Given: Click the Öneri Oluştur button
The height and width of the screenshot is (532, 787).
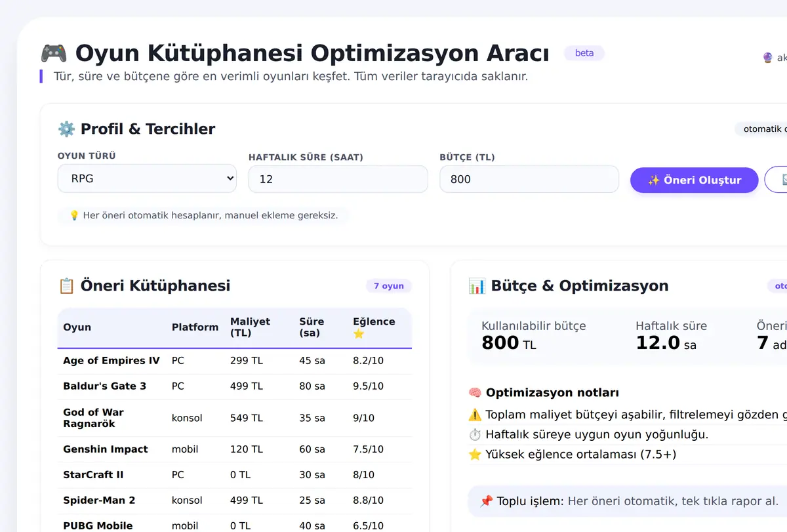Looking at the screenshot, I should click(694, 180).
